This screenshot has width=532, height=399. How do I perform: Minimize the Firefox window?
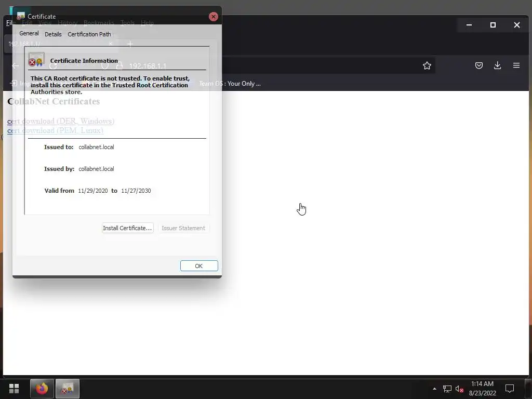point(469,25)
